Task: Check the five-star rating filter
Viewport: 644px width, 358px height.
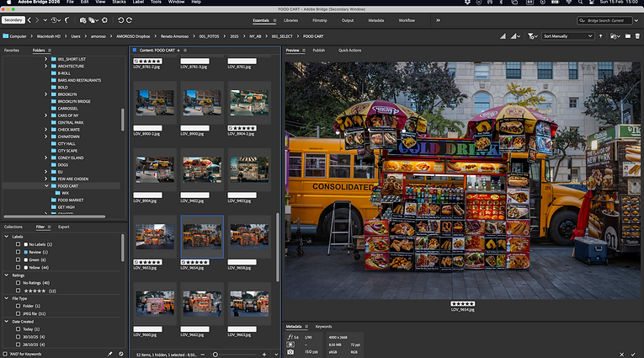Action: click(x=18, y=291)
